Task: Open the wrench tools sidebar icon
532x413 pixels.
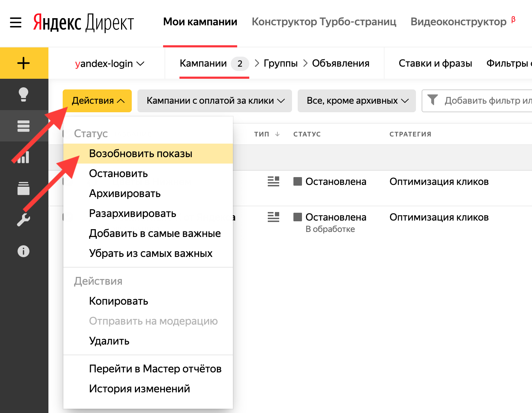Action: click(24, 220)
